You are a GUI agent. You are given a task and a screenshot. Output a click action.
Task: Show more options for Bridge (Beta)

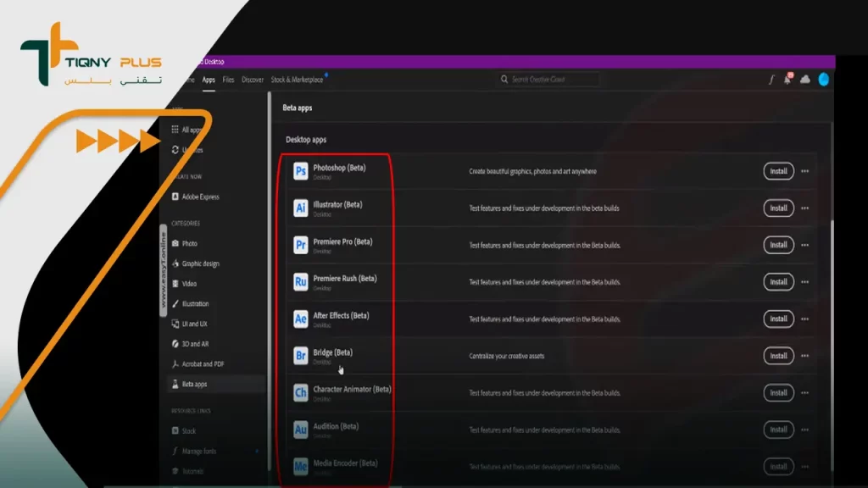805,356
